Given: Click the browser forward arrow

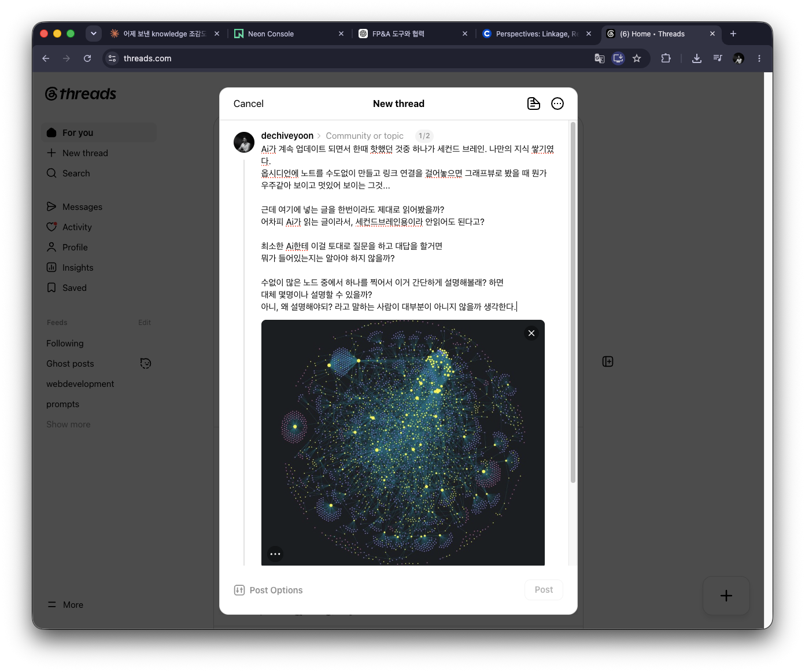Looking at the screenshot, I should [67, 58].
